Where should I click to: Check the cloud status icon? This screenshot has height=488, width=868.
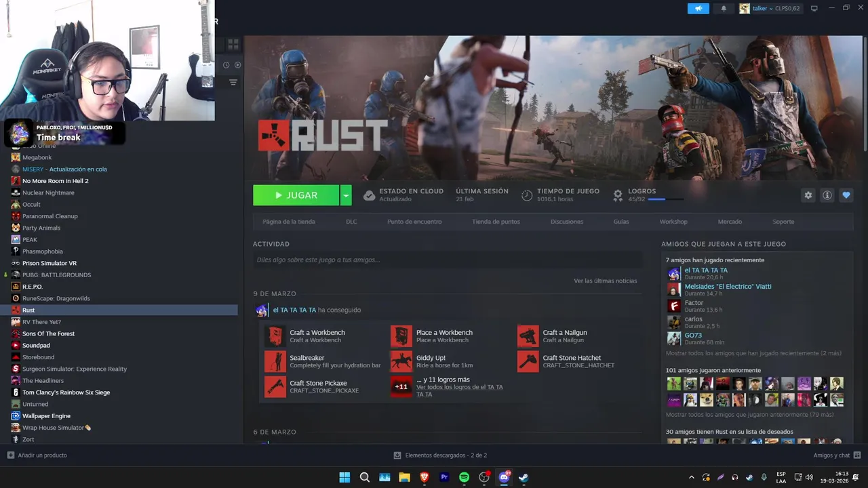pyautogui.click(x=369, y=195)
